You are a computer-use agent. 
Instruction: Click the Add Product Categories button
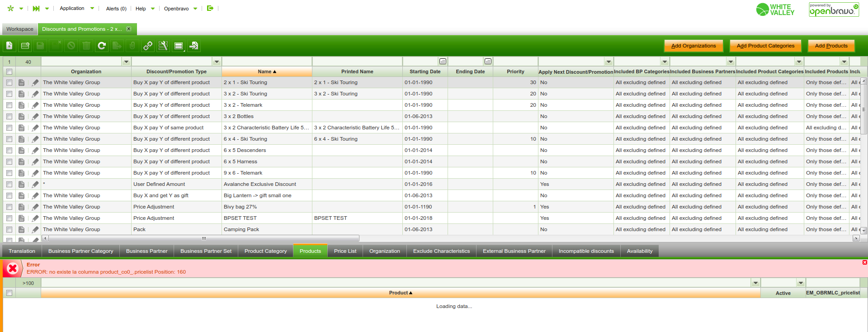click(765, 46)
